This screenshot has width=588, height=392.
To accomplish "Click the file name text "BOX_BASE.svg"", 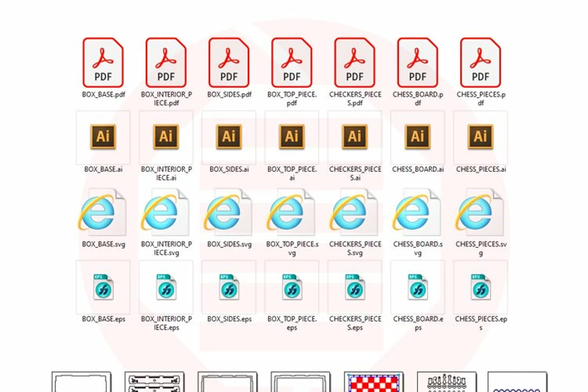I will [103, 244].
